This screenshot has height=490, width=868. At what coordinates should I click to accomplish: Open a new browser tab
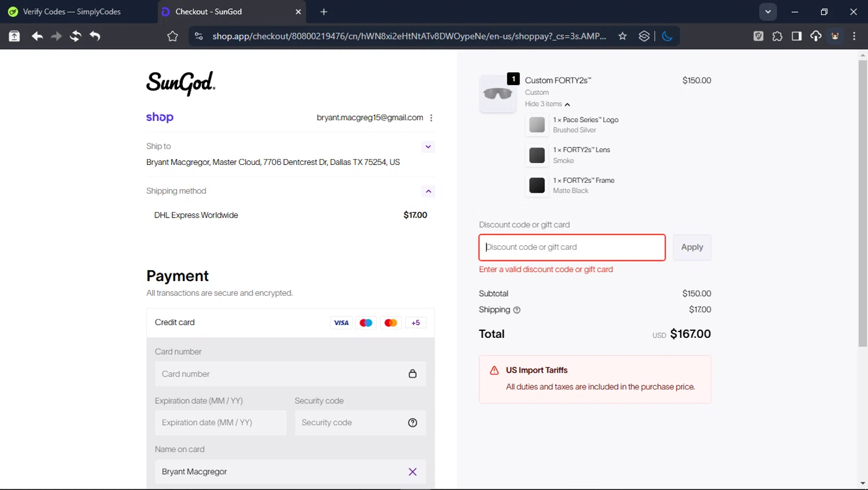[323, 12]
